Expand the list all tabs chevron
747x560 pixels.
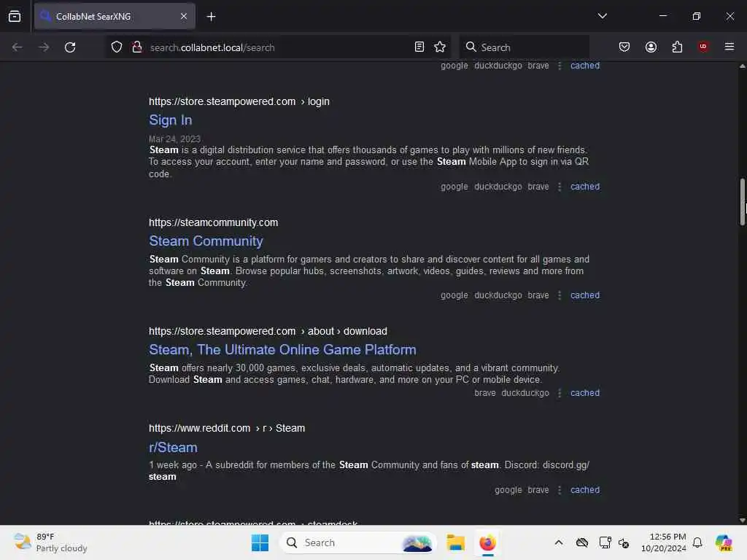click(602, 16)
